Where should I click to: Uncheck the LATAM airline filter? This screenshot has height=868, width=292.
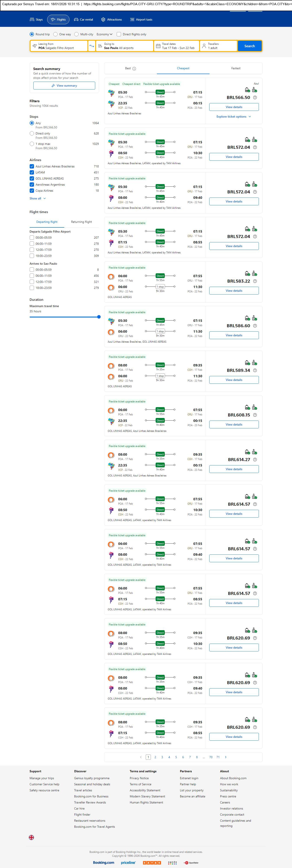(x=32, y=173)
